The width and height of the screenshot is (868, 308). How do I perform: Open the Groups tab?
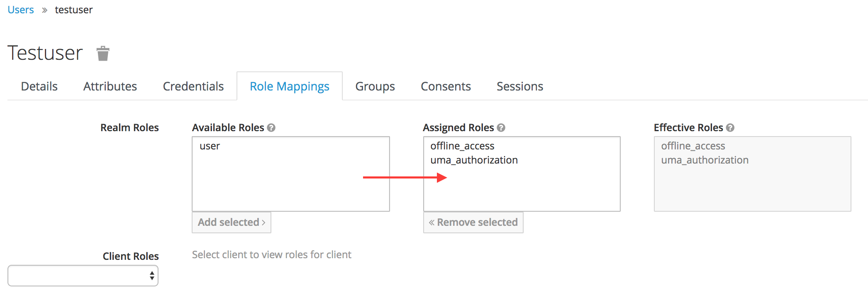pos(375,86)
